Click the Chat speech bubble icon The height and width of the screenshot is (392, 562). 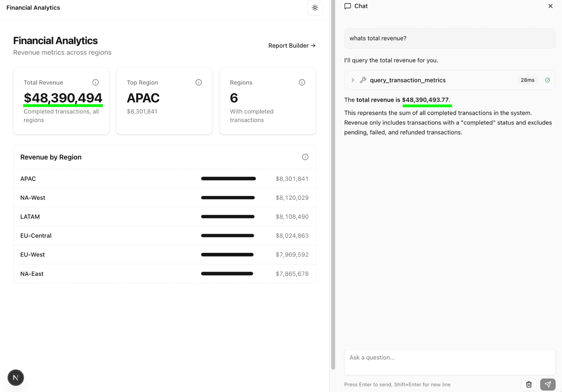(x=347, y=6)
